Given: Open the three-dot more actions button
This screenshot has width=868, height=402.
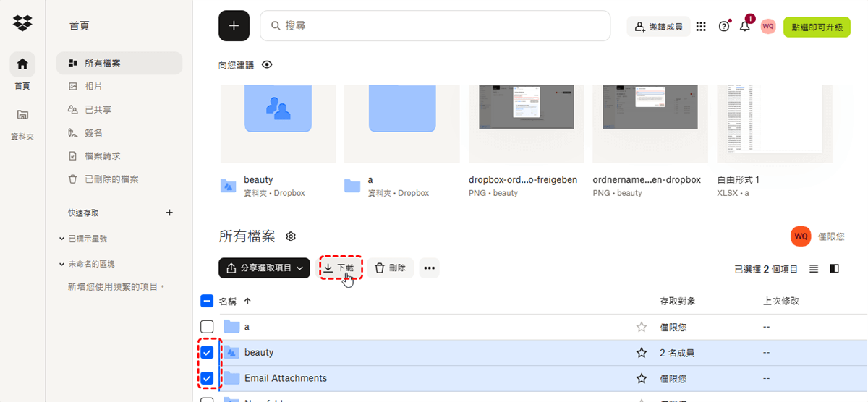Looking at the screenshot, I should coord(430,268).
